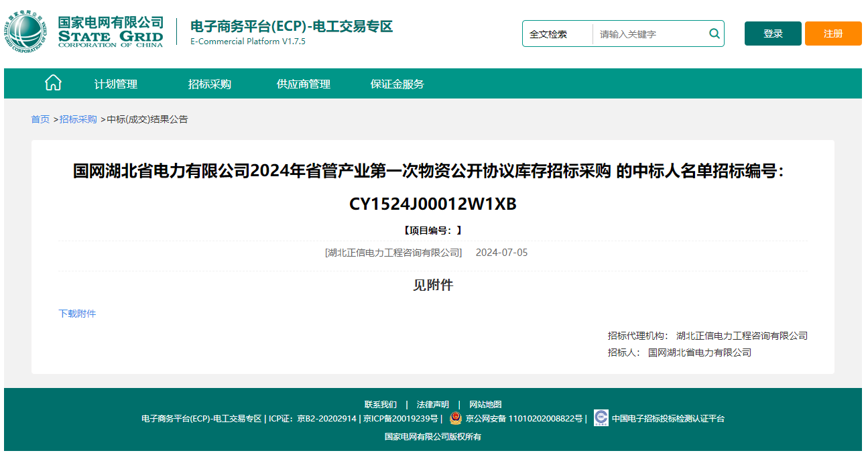The width and height of the screenshot is (868, 455).
Task: Click 招标人： 国网湖北省电力有限公司 text
Action: click(680, 352)
